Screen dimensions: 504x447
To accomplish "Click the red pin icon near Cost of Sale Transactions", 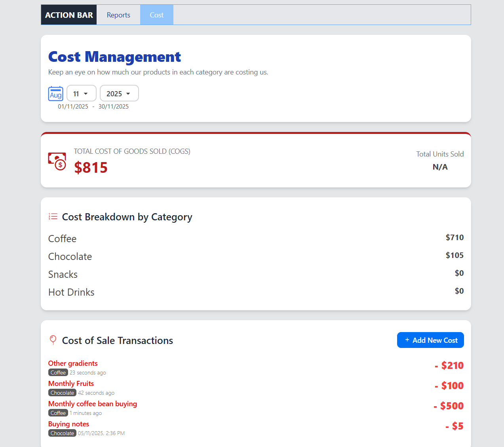I will point(53,340).
